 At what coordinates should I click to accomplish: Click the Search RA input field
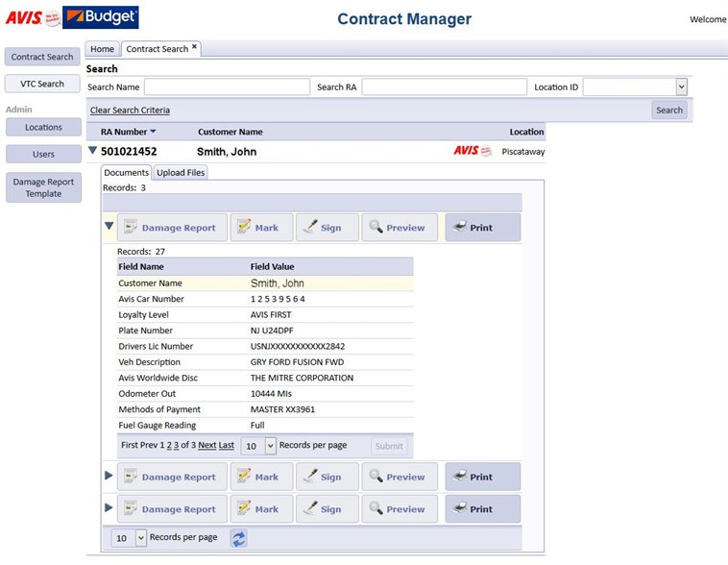pyautogui.click(x=445, y=86)
